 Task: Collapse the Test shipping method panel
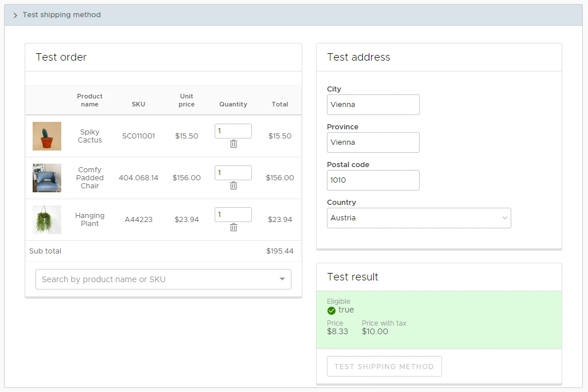point(15,15)
